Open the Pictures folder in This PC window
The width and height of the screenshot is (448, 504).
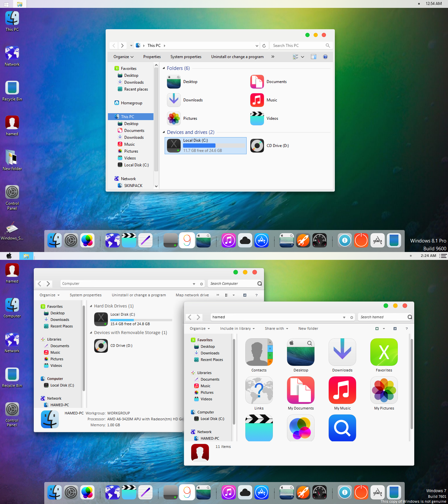[182, 118]
